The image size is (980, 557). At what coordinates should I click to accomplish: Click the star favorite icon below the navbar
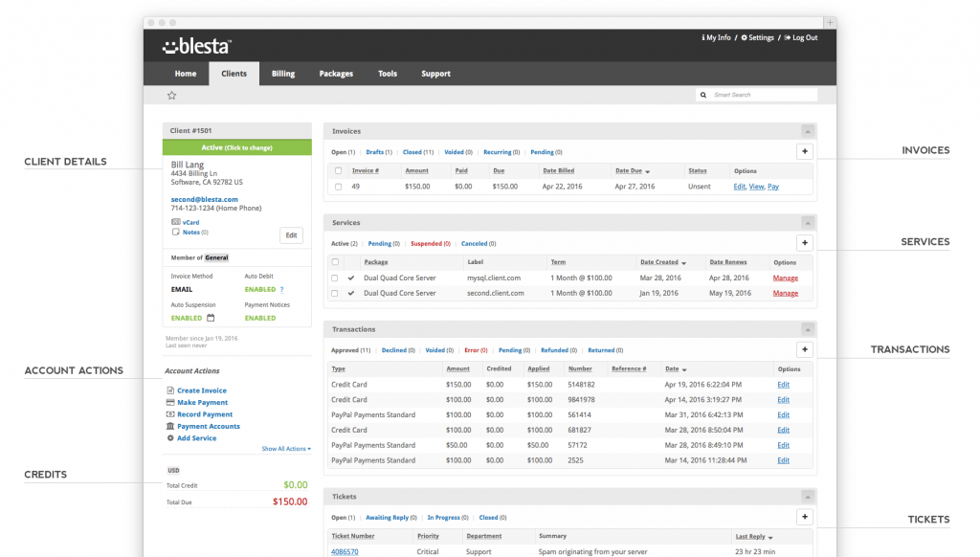click(171, 95)
